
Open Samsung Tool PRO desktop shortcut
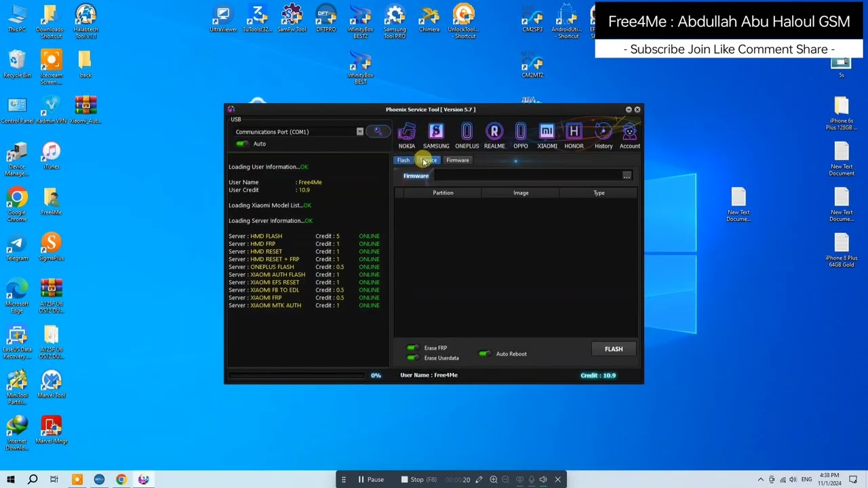coord(395,22)
